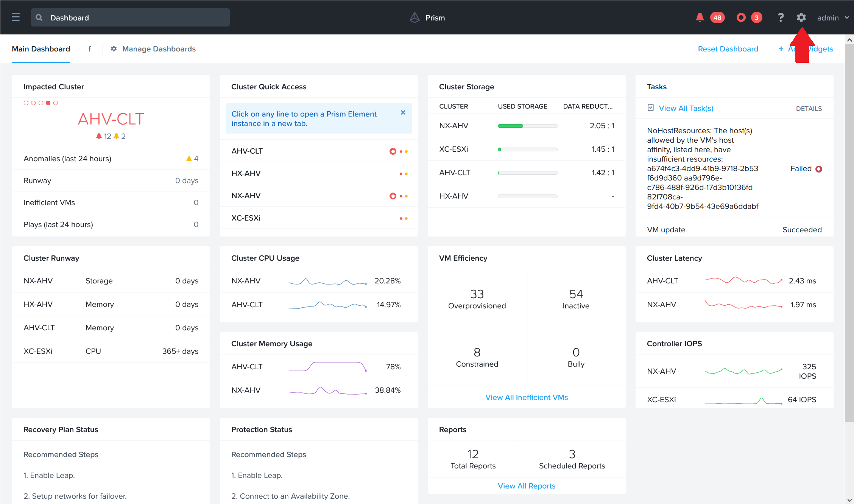
Task: Open XC-ESXi in Cluster Quick Access
Action: point(319,218)
